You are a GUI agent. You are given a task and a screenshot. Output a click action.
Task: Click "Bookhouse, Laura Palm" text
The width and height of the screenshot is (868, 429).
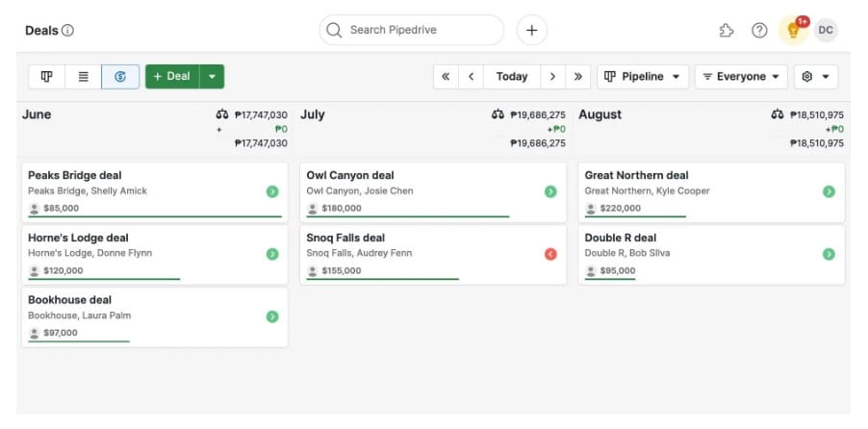pyautogui.click(x=80, y=316)
